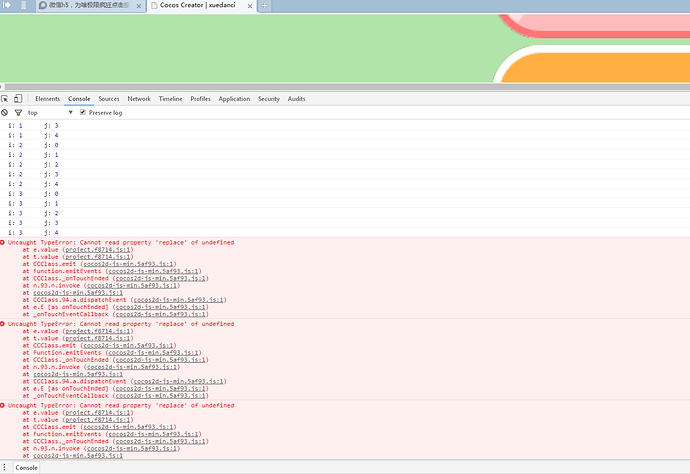
Task: Close the Cocos Creator browser tab
Action: click(250, 6)
